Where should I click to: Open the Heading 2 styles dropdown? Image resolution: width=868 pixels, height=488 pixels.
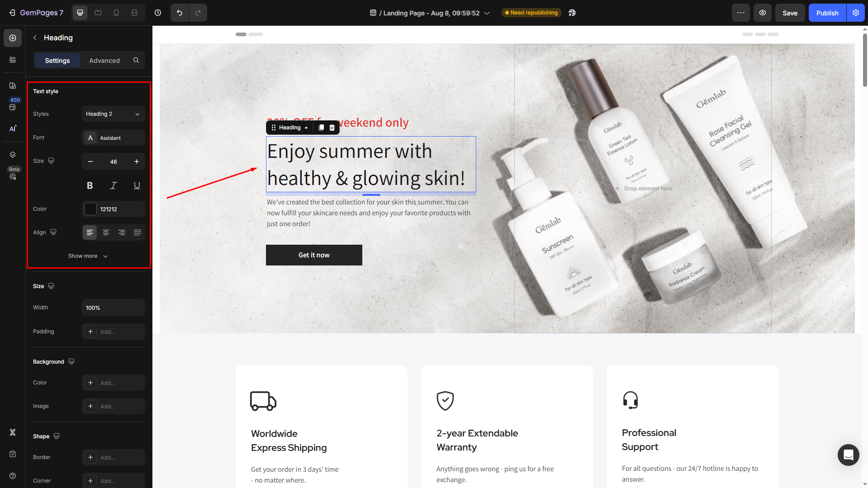(113, 114)
